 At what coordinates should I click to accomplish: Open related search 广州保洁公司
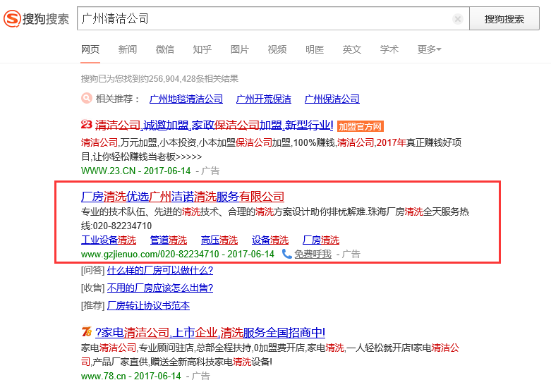point(332,99)
